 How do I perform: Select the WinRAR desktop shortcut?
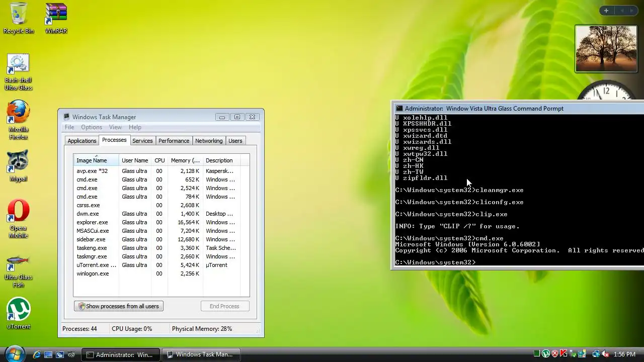coord(56,18)
